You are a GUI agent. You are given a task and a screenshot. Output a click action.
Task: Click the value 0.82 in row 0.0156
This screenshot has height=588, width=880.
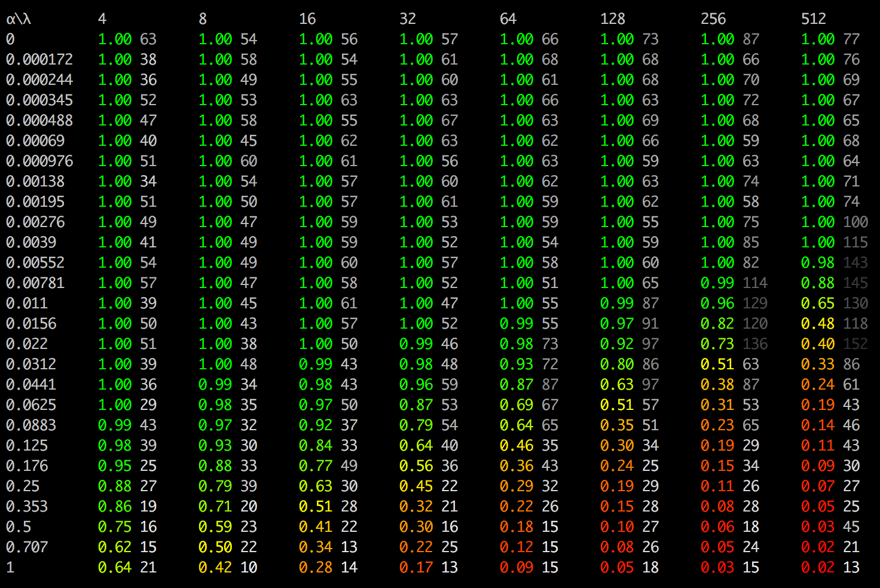click(x=717, y=324)
